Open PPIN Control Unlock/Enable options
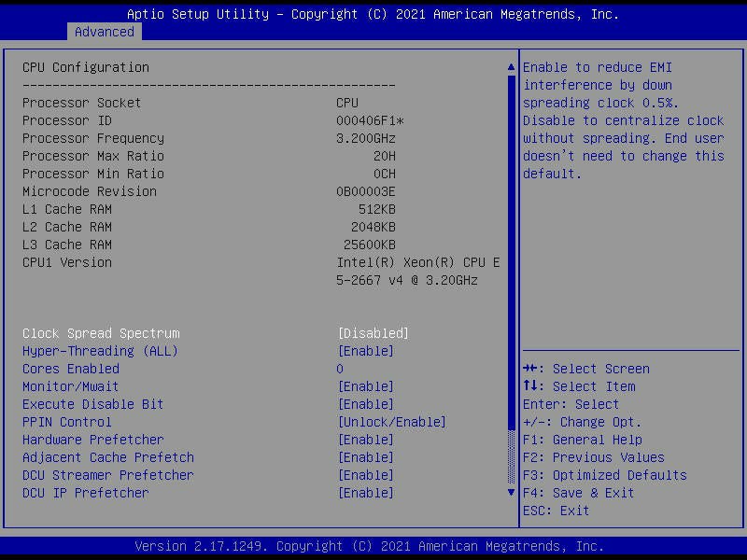 tap(391, 422)
